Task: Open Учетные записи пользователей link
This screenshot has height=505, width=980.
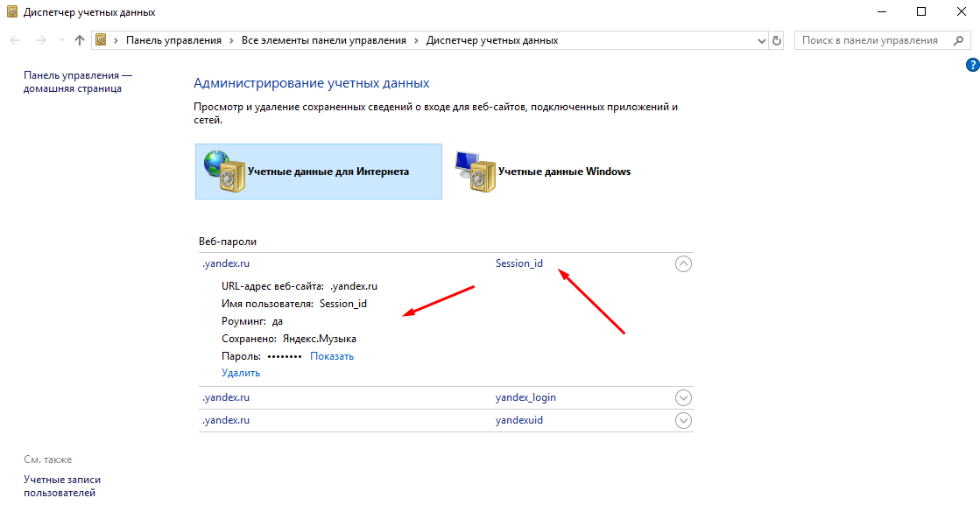Action: pos(62,487)
